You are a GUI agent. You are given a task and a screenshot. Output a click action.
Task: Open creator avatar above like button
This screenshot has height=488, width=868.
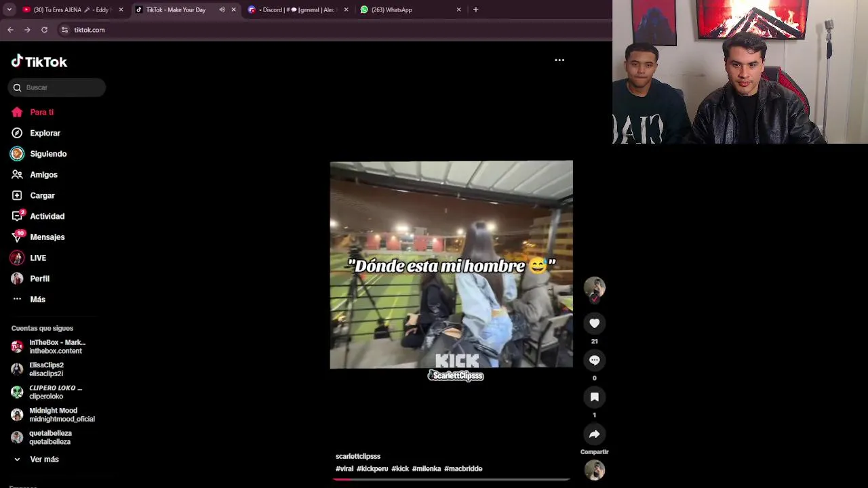595,287
